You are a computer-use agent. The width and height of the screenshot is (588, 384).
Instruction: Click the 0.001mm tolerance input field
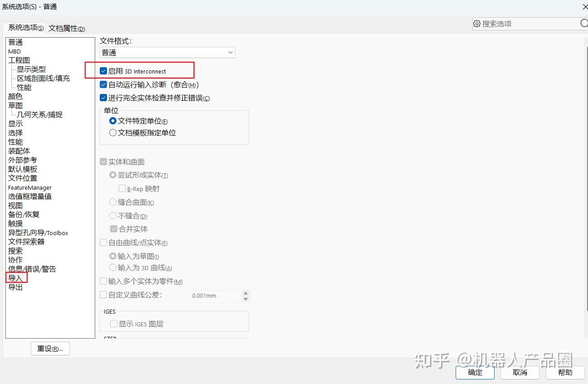pos(215,296)
